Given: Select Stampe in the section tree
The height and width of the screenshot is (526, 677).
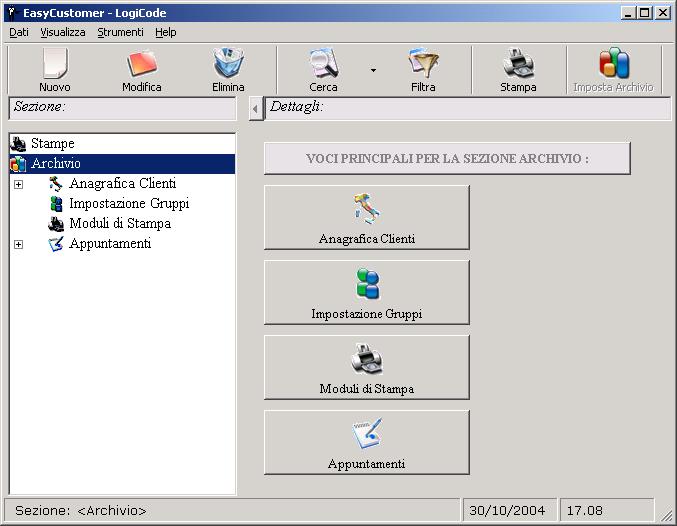Looking at the screenshot, I should pos(52,144).
